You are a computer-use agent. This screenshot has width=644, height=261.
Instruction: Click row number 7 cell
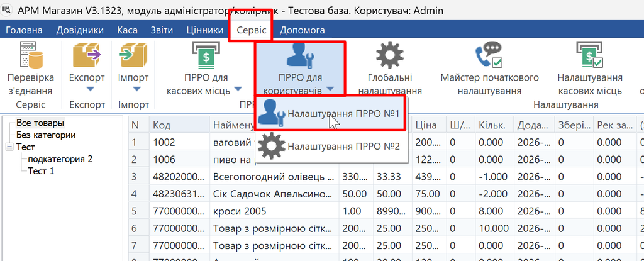[139, 246]
